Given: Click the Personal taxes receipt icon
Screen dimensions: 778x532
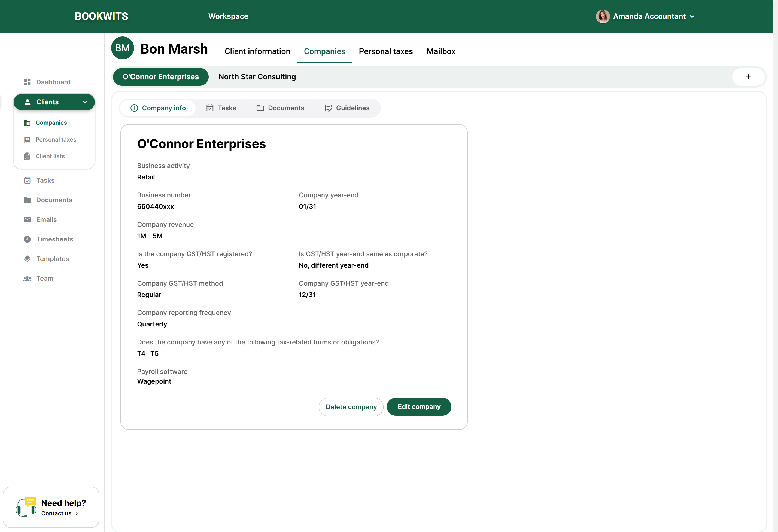Looking at the screenshot, I should point(27,139).
